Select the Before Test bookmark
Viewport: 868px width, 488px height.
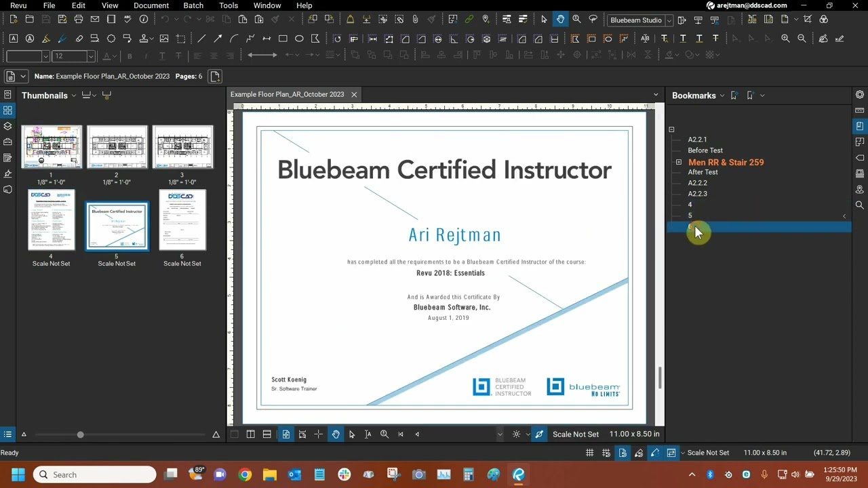705,150
